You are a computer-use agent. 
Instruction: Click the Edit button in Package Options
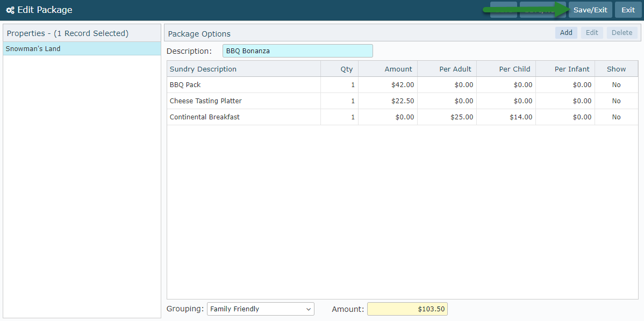592,33
